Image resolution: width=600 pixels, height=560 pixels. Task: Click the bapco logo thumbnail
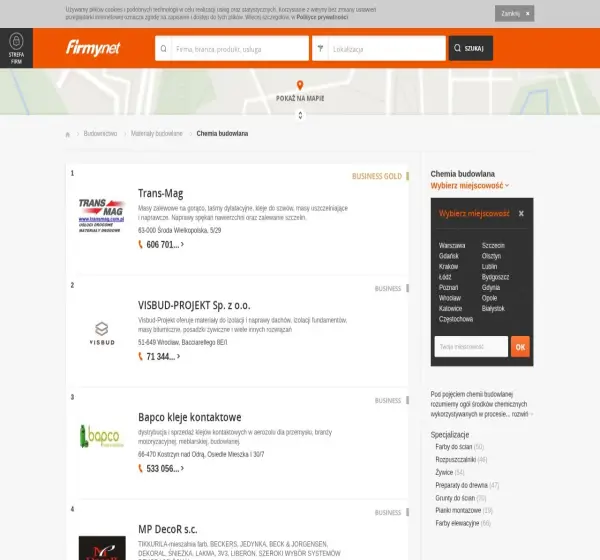(x=101, y=436)
